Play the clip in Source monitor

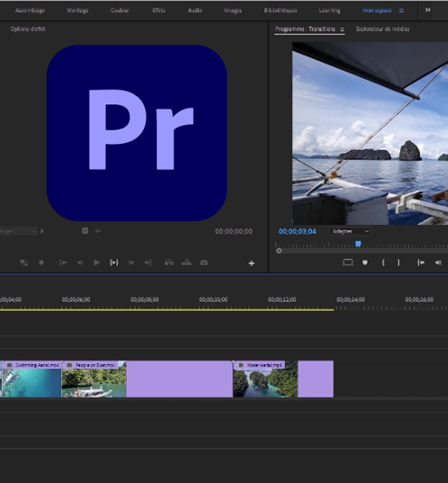(x=96, y=262)
